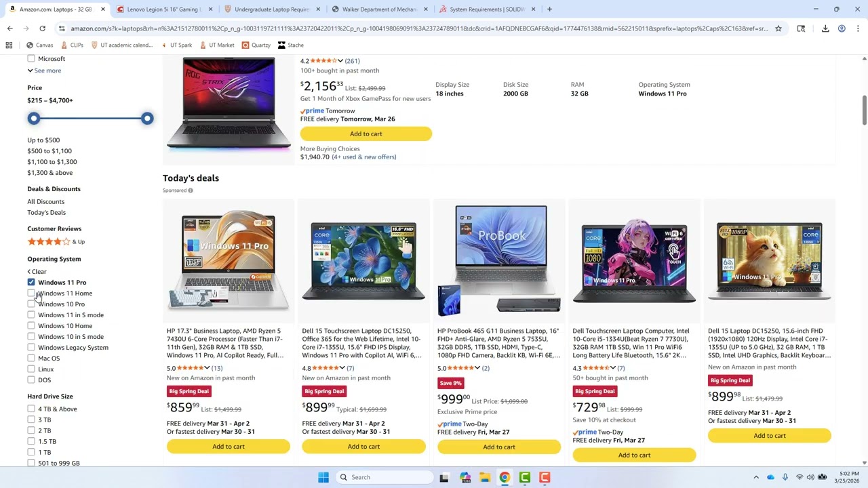Image resolution: width=868 pixels, height=488 pixels.
Task: Open the Dell 15 cat-wallpaper laptop thumbnail
Action: coord(770,260)
